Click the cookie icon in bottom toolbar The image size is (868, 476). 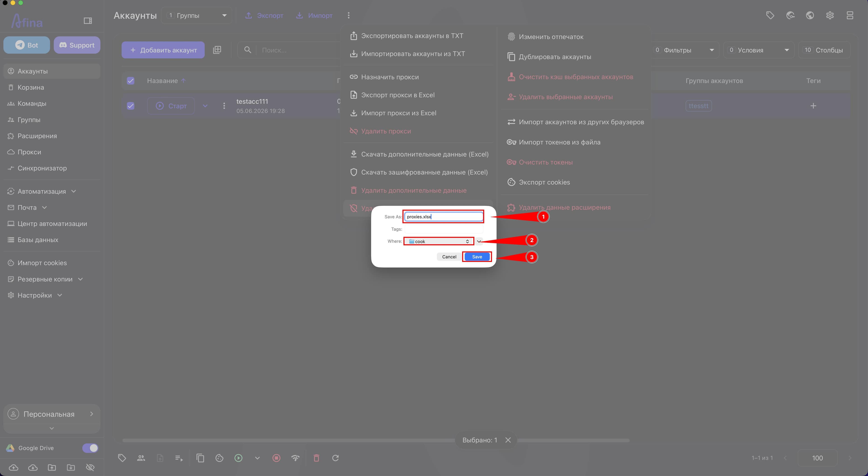(x=219, y=458)
